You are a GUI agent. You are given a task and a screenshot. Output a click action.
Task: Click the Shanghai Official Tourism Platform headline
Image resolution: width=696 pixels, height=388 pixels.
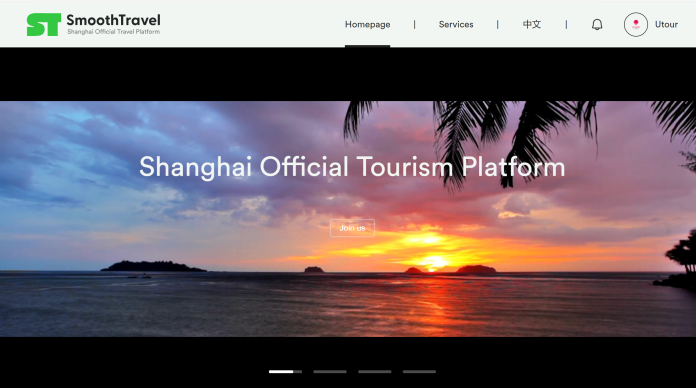point(352,167)
